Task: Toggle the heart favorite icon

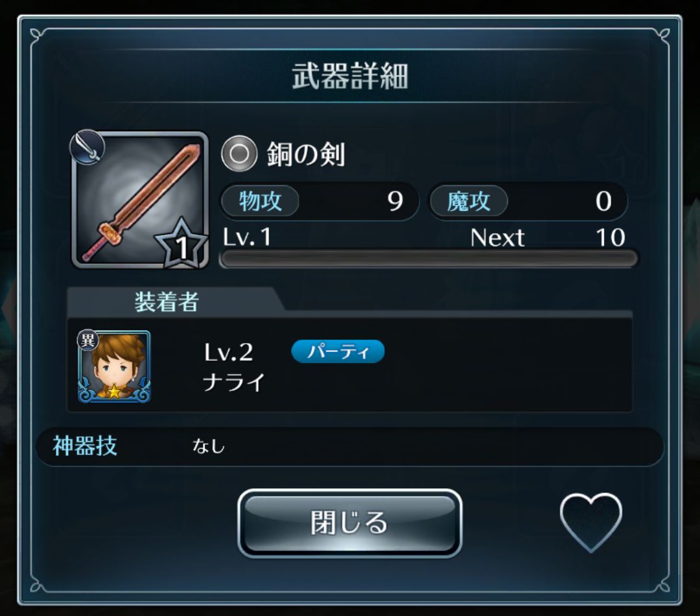Action: [590, 523]
